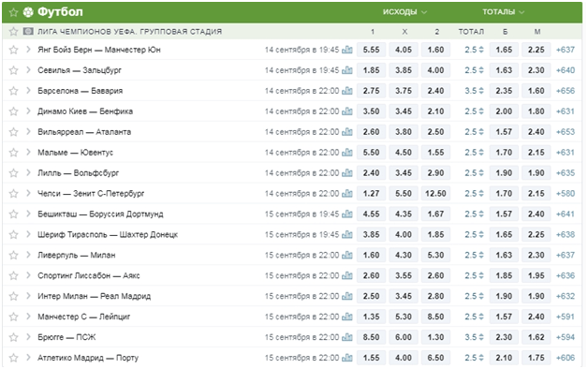This screenshot has width=588, height=369.
Task: Change total 2.5 stepper for Янг Бойз Берн match
Action: (481, 50)
